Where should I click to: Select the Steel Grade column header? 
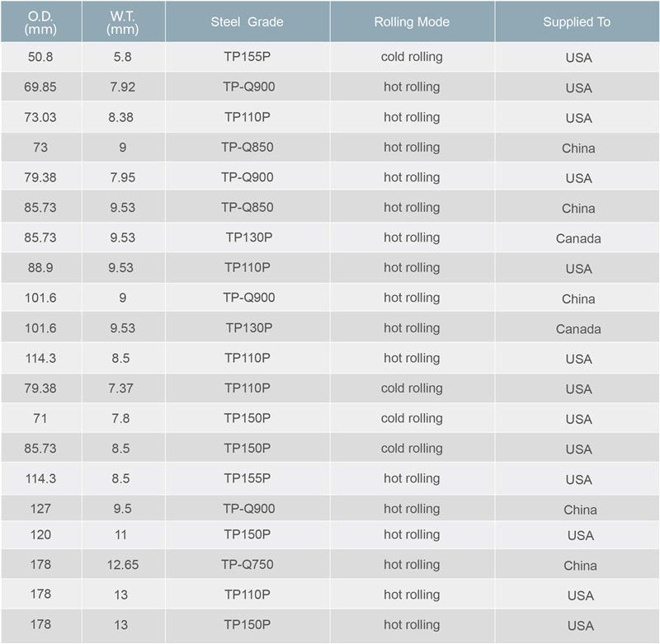[247, 21]
